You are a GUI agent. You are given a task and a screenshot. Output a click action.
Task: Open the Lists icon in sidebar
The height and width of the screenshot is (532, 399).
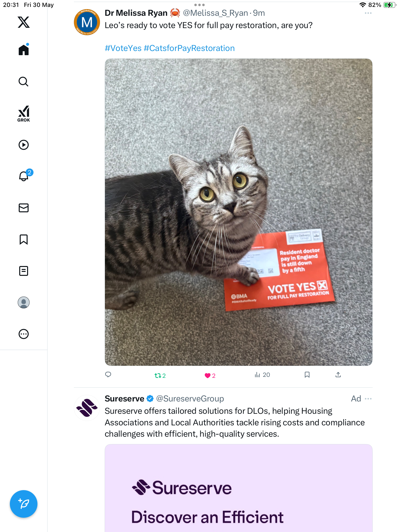(x=24, y=271)
